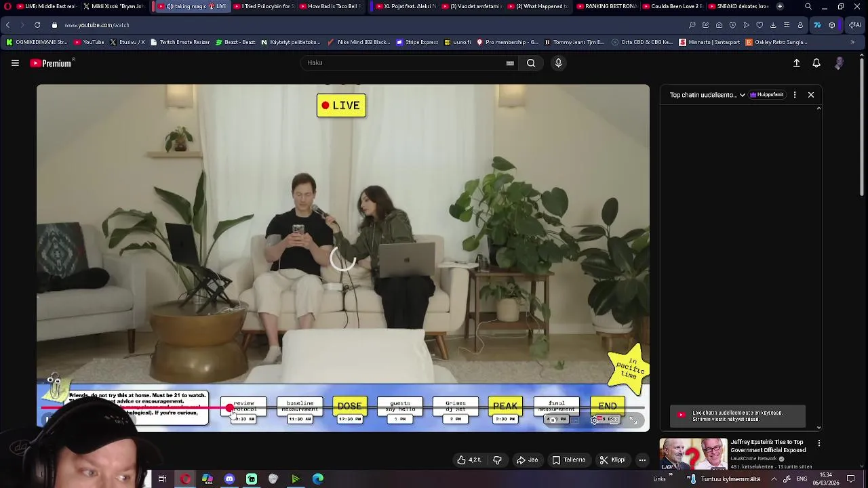Open the upload/create icon in header

[x=797, y=63]
